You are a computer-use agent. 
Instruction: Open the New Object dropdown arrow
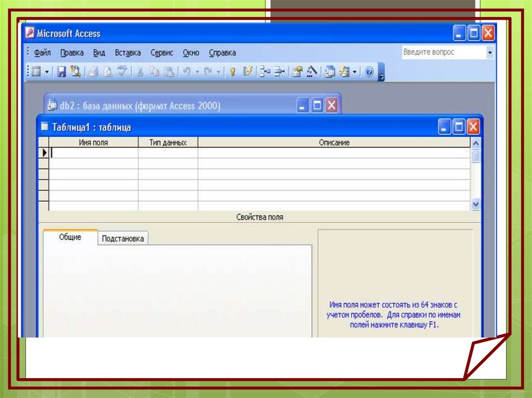[x=354, y=72]
